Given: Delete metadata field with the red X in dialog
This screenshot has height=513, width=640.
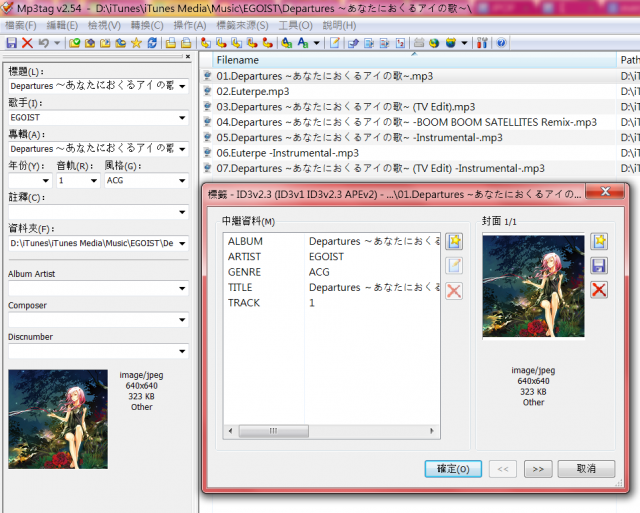Looking at the screenshot, I should [454, 291].
